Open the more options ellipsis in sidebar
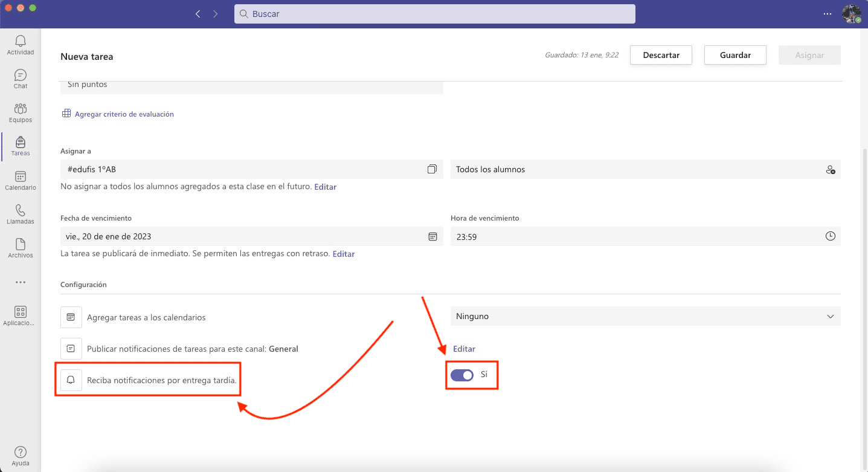The image size is (868, 472). point(21,282)
